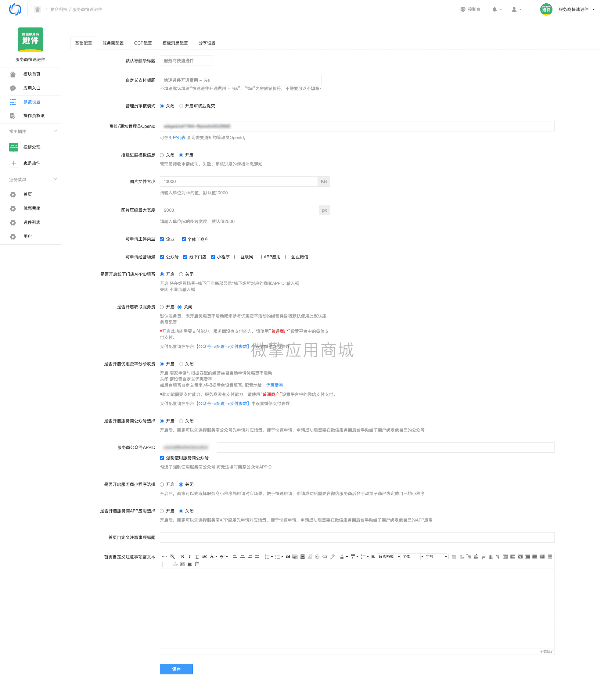Toggle editor fullscreen monitor icon
The image size is (604, 700).
pos(550,557)
